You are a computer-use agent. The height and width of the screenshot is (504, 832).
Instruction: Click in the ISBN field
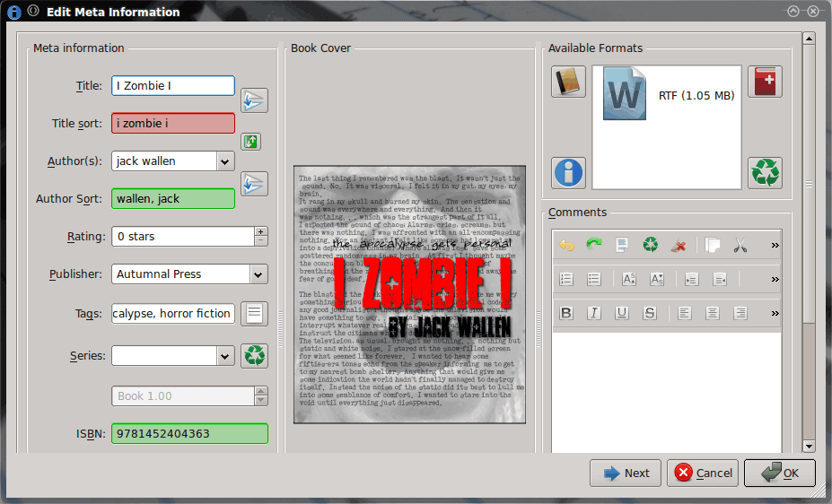(x=189, y=434)
